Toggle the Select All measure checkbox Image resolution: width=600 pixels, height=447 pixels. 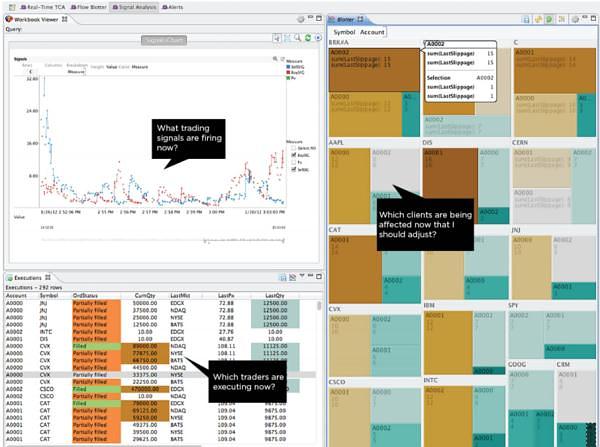coord(293,148)
